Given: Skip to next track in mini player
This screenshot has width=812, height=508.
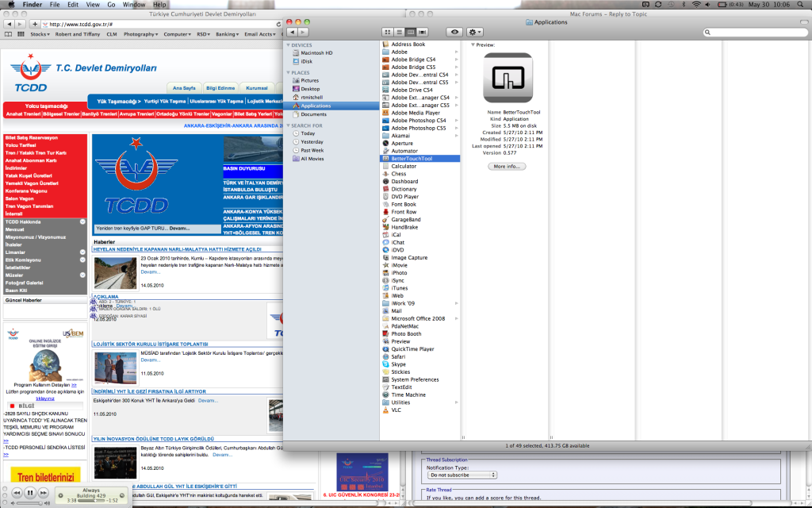Looking at the screenshot, I should click(44, 493).
